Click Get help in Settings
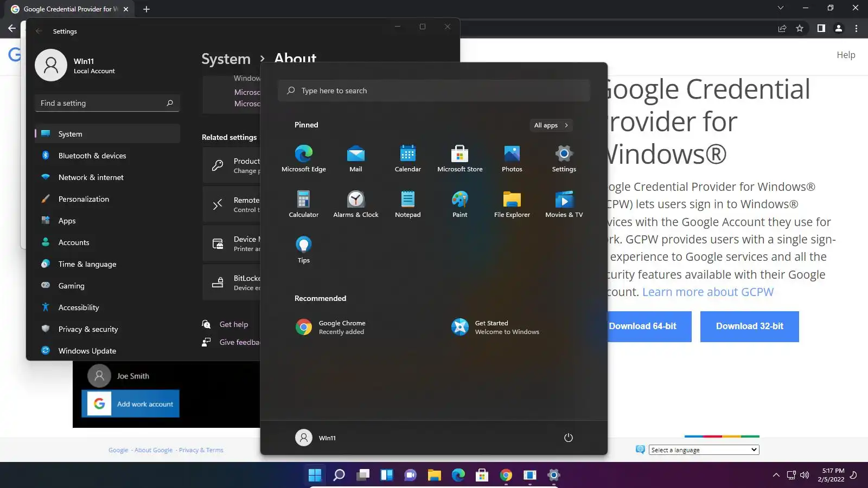868x488 pixels. 233,324
